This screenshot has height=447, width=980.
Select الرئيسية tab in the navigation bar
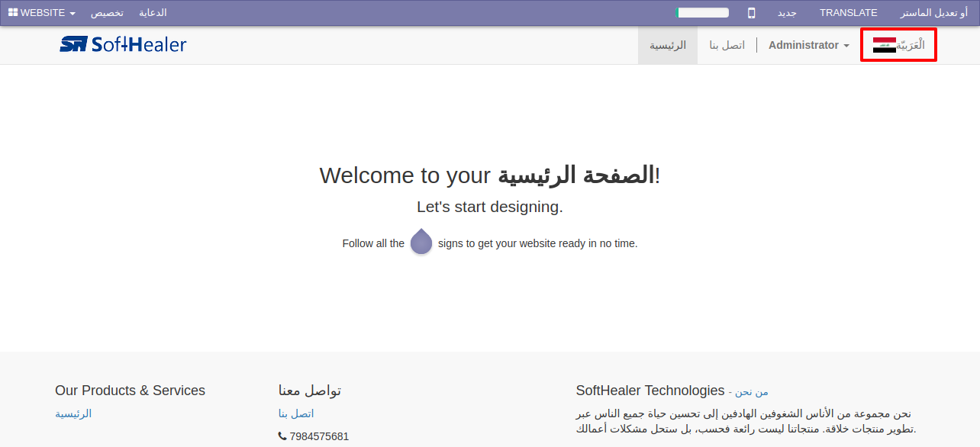(668, 45)
